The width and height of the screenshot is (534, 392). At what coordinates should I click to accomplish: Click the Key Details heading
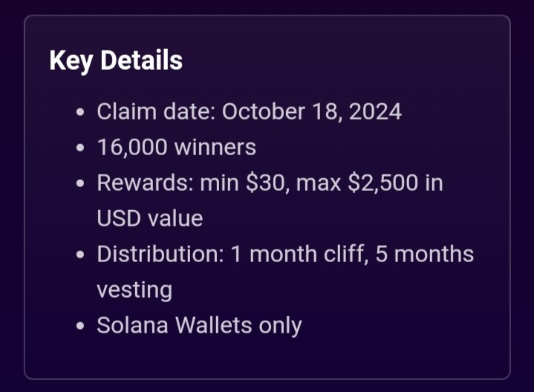(x=116, y=61)
